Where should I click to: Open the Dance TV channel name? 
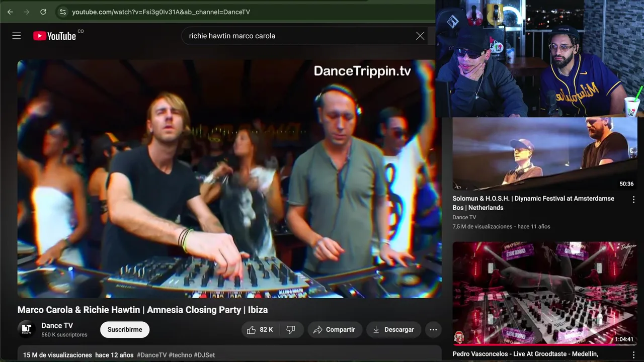coord(57,325)
